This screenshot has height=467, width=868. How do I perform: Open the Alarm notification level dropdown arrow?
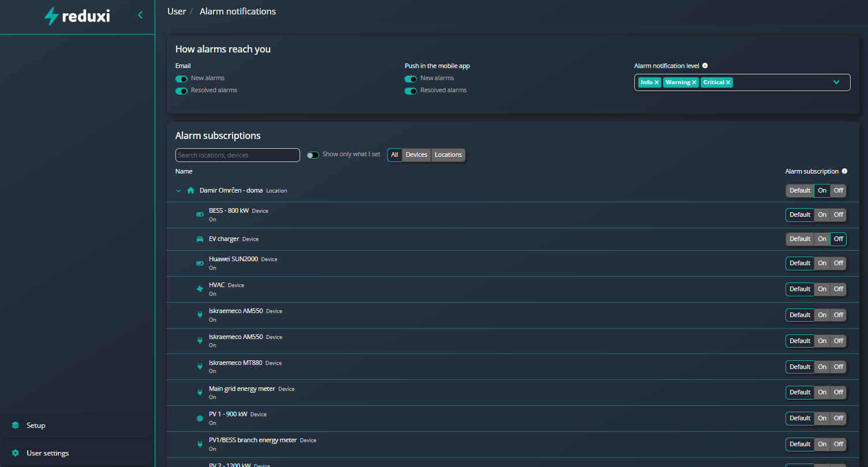coord(836,82)
